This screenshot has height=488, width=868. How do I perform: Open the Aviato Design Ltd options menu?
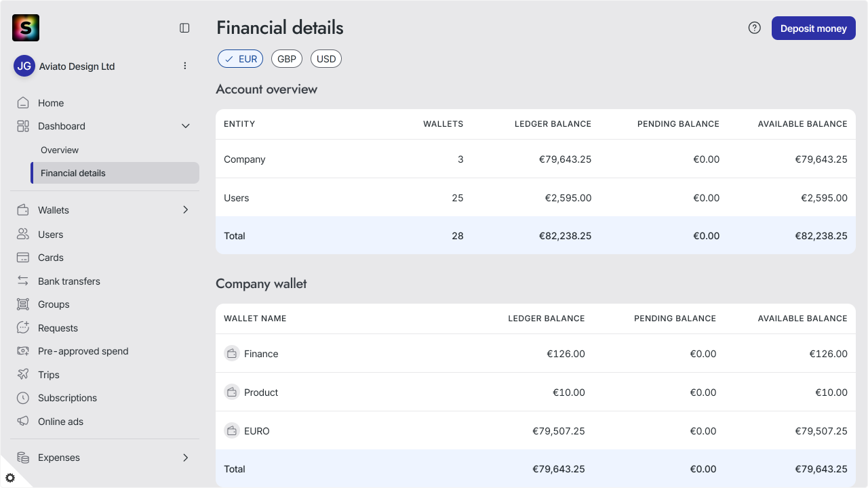tap(185, 66)
